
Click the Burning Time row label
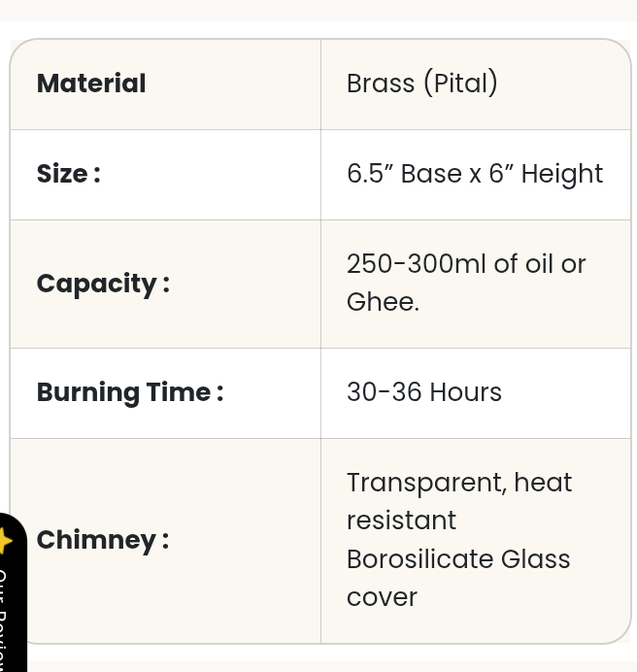coord(129,392)
